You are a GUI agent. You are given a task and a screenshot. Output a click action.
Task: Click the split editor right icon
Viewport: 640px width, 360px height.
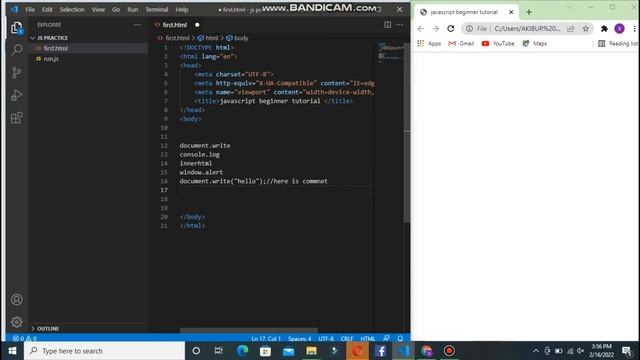click(x=387, y=24)
